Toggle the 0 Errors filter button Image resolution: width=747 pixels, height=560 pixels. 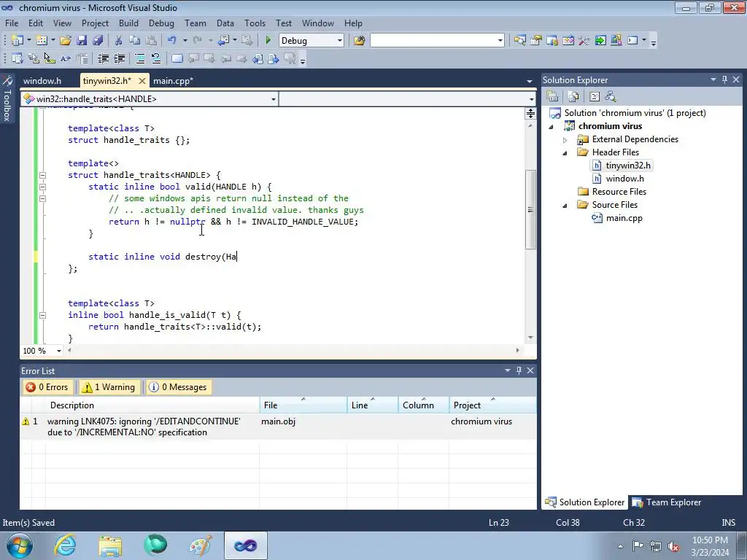(x=47, y=387)
